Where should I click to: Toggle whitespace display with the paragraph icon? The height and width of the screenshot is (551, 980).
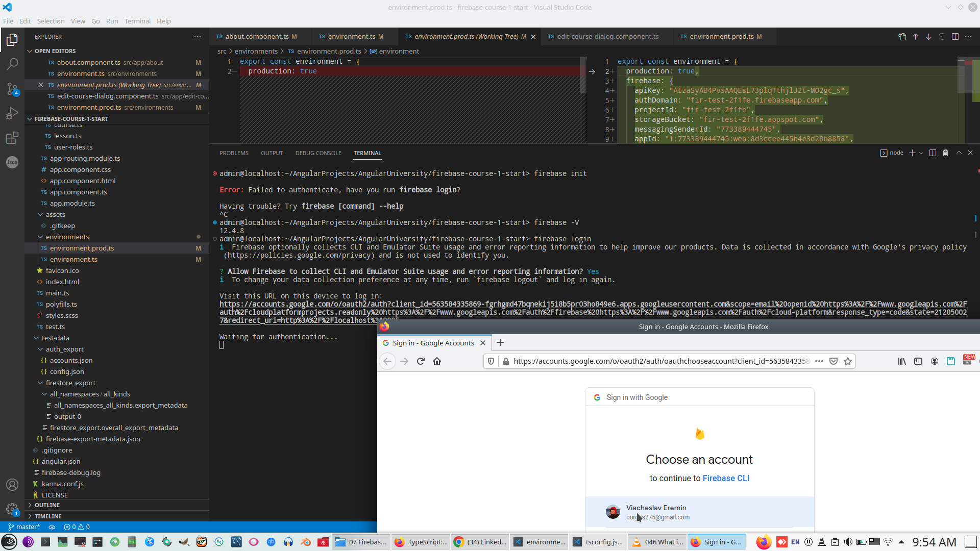pyautogui.click(x=942, y=37)
